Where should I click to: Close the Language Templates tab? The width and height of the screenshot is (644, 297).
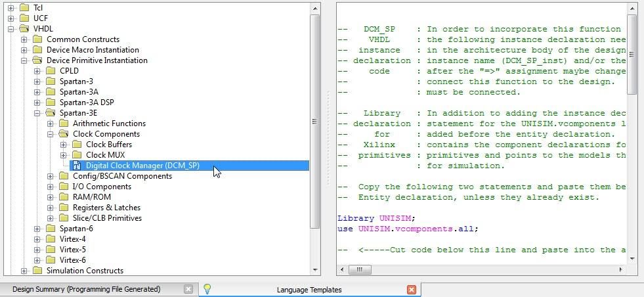[x=411, y=290]
